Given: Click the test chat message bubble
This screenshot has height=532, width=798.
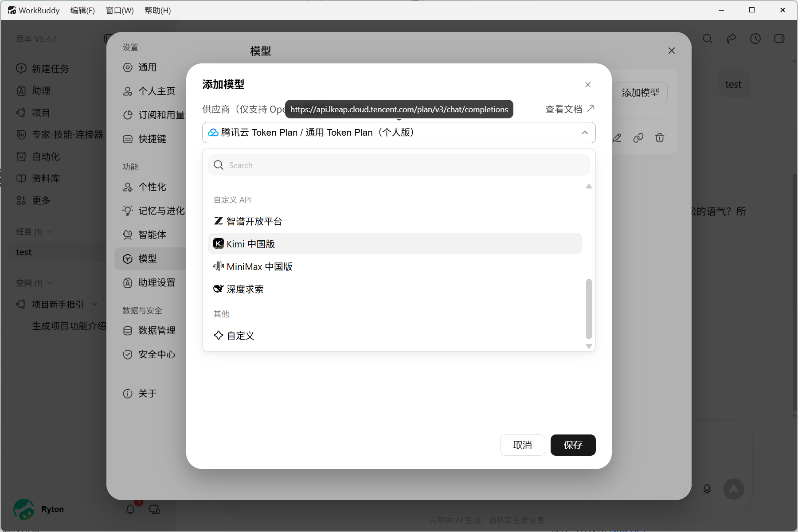Looking at the screenshot, I should [x=733, y=84].
